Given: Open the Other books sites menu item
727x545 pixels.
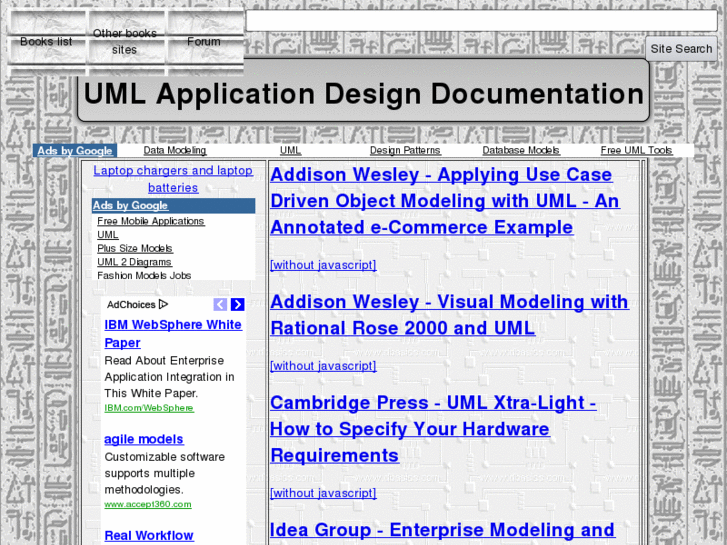Looking at the screenshot, I should tap(124, 41).
